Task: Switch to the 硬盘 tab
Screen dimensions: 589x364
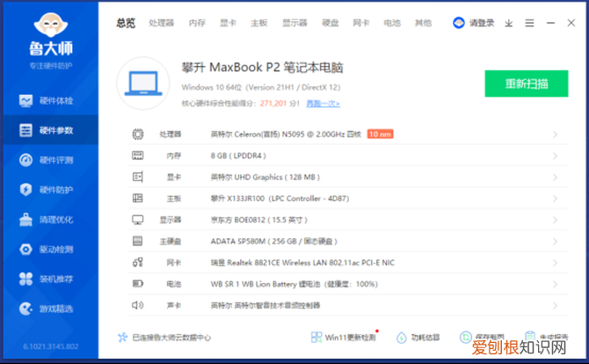Action: click(x=331, y=23)
